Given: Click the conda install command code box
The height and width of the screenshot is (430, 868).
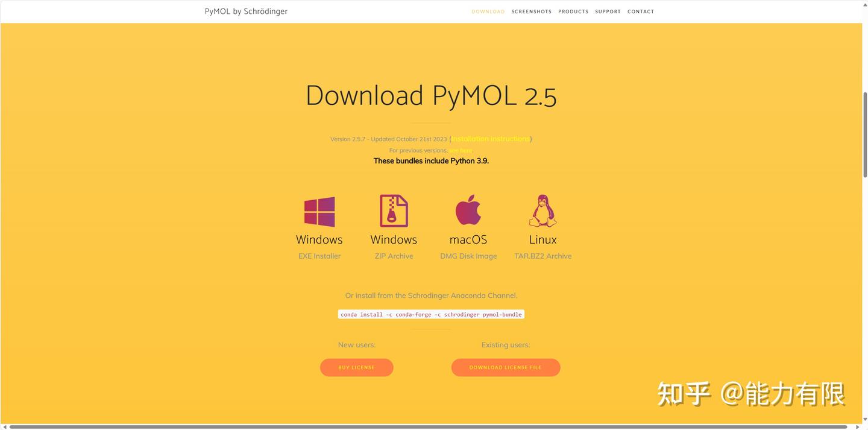Looking at the screenshot, I should [431, 314].
